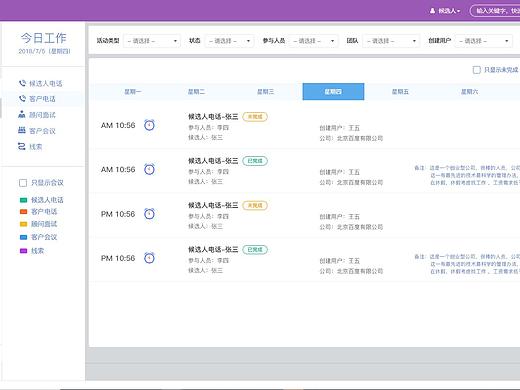Open the 状态 dropdown

tap(230, 41)
